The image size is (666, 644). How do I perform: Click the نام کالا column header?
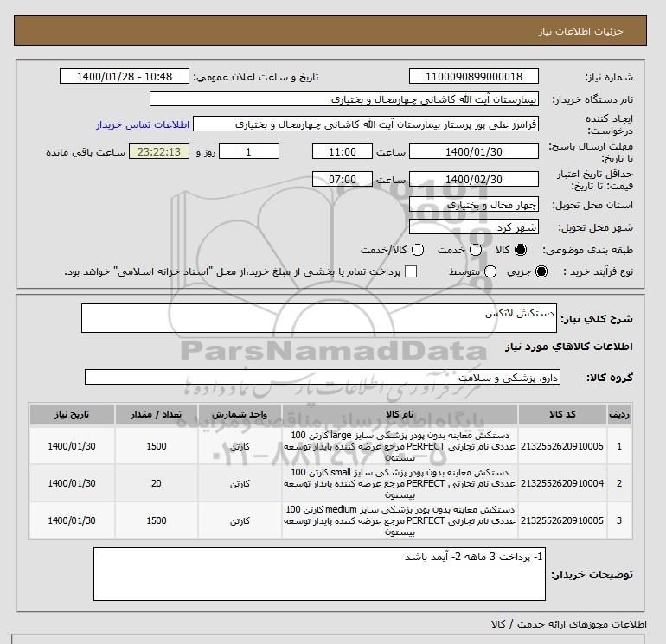coord(400,414)
